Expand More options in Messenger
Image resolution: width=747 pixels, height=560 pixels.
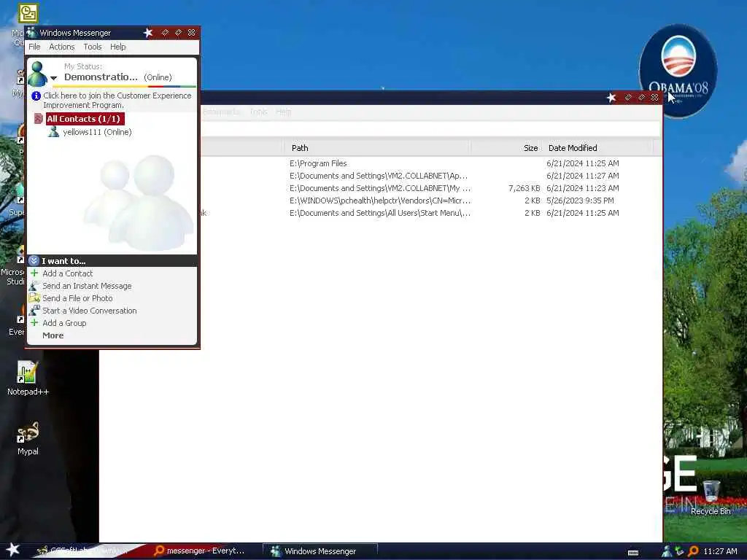point(53,335)
